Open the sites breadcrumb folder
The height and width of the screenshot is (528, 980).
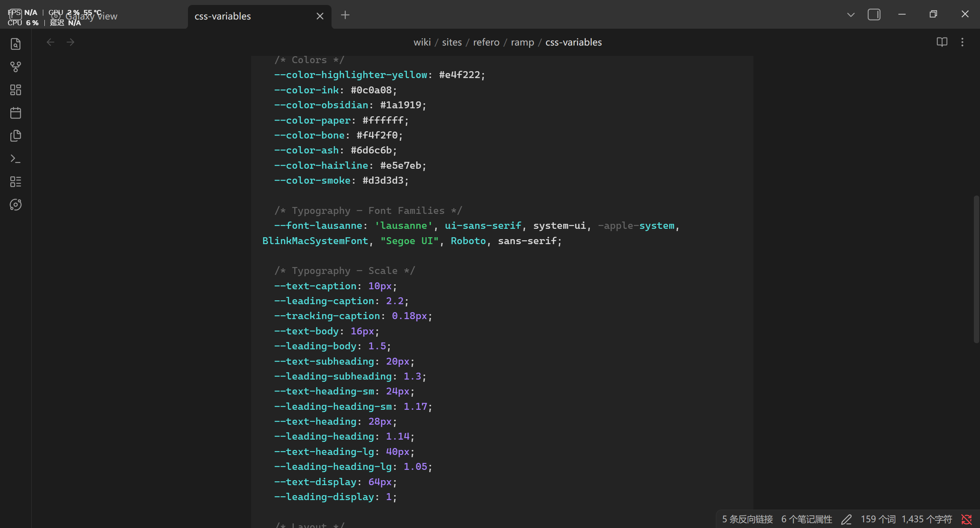tap(452, 42)
